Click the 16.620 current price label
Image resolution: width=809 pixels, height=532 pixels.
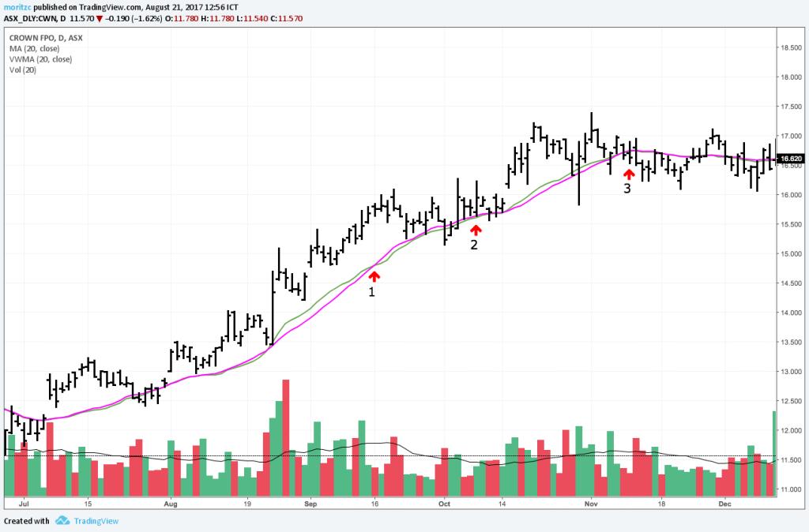tap(790, 159)
